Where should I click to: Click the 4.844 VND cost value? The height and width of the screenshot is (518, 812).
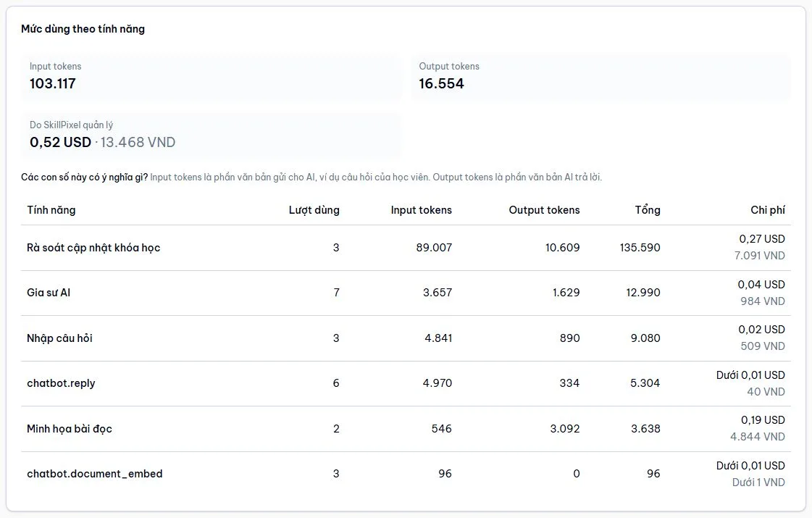758,437
